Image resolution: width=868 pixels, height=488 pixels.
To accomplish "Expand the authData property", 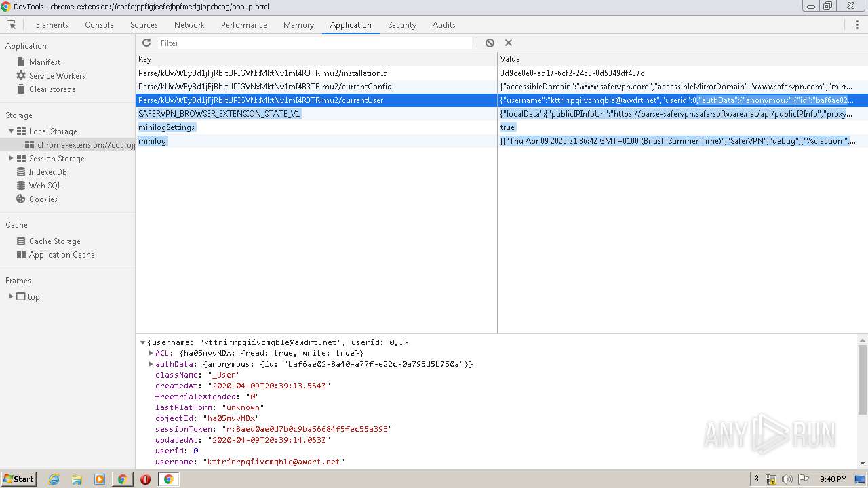I will (x=151, y=364).
